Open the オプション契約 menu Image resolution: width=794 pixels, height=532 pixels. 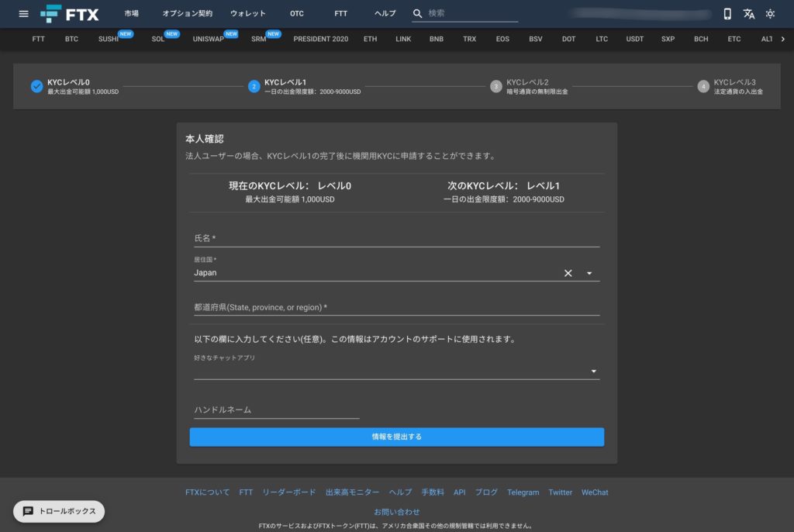[x=188, y=14]
